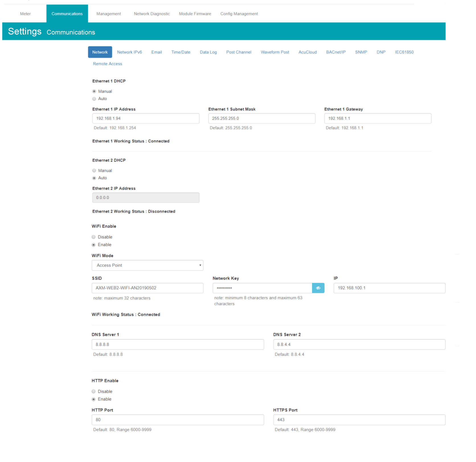Open AcuCloud settings
This screenshot has width=476, height=462.
tap(307, 52)
